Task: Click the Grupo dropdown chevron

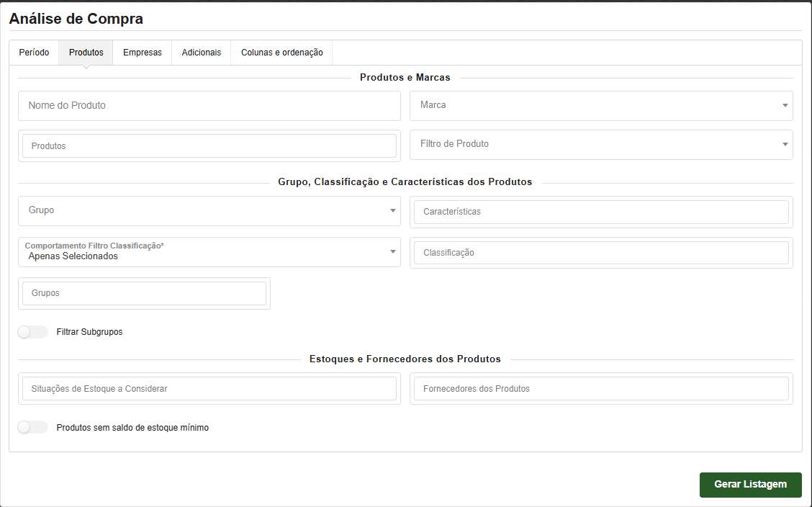Action: [x=393, y=211]
